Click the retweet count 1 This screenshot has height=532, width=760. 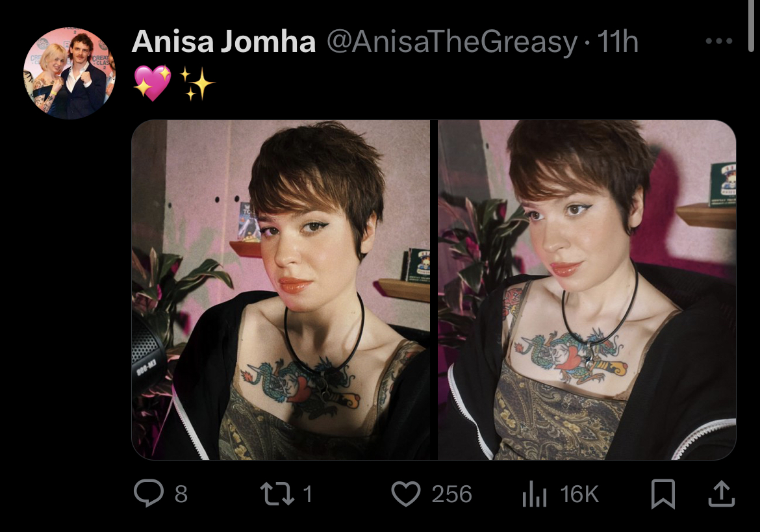307,494
